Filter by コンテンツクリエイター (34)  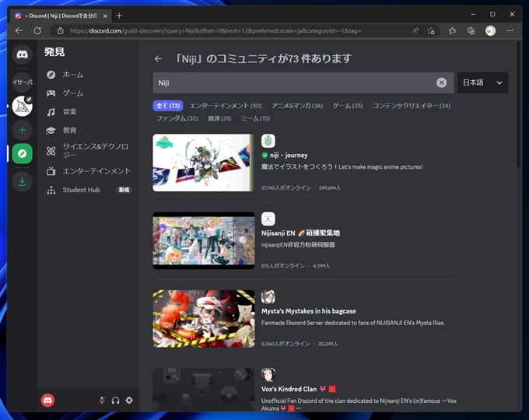tap(412, 106)
